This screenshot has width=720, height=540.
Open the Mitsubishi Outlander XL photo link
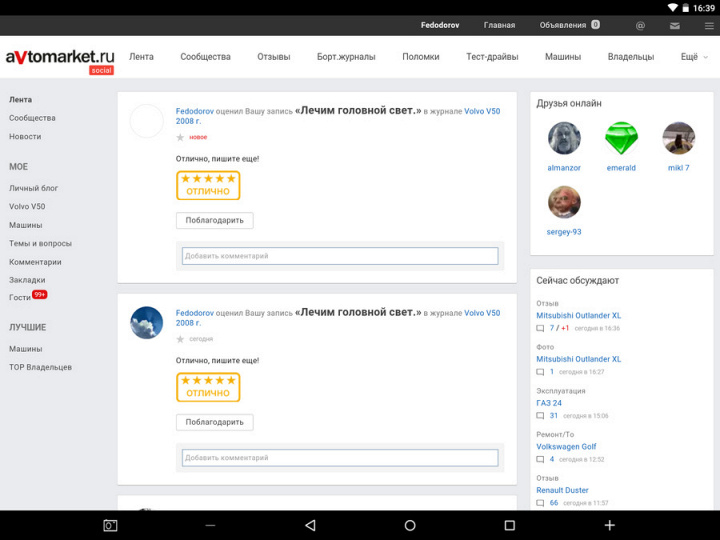coord(579,359)
